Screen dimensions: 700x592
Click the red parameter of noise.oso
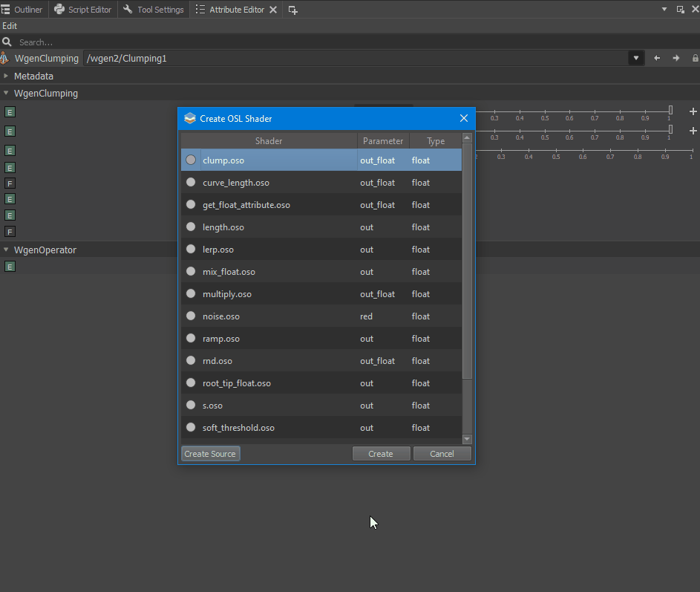(366, 316)
